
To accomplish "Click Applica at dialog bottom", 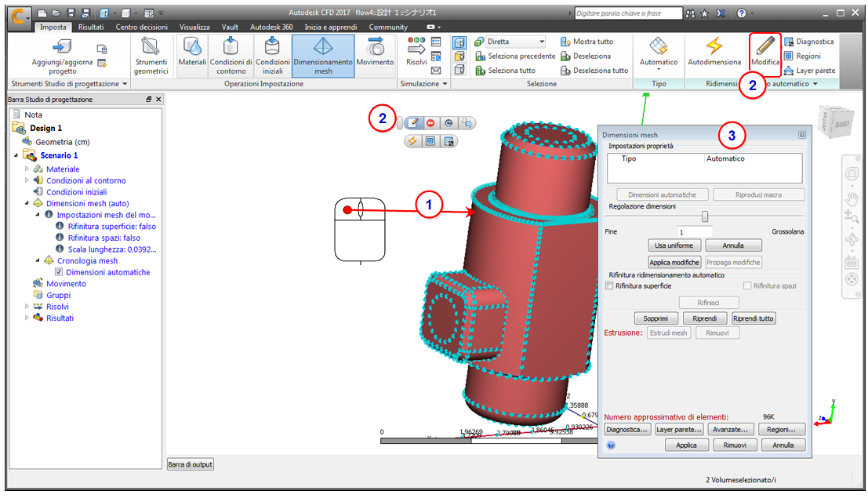I will click(686, 445).
